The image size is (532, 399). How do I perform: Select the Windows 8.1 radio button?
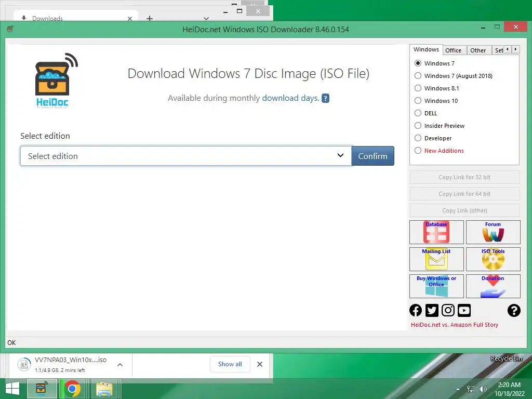418,88
